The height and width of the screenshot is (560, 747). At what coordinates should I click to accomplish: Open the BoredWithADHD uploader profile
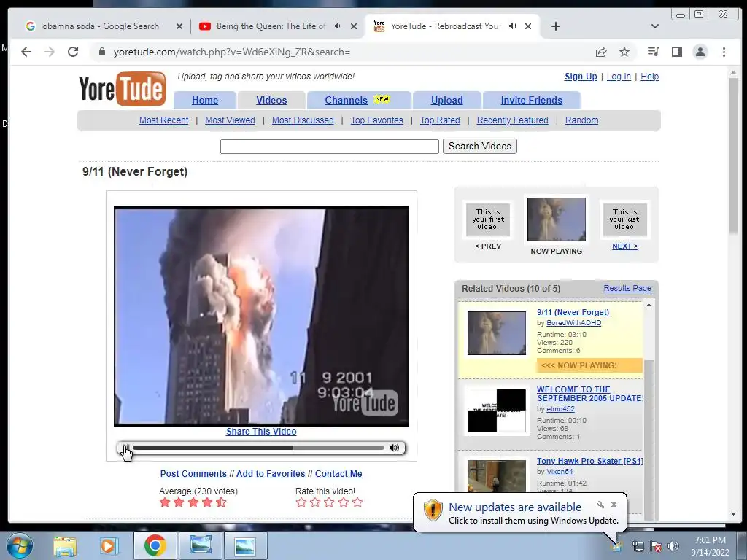[x=573, y=323]
